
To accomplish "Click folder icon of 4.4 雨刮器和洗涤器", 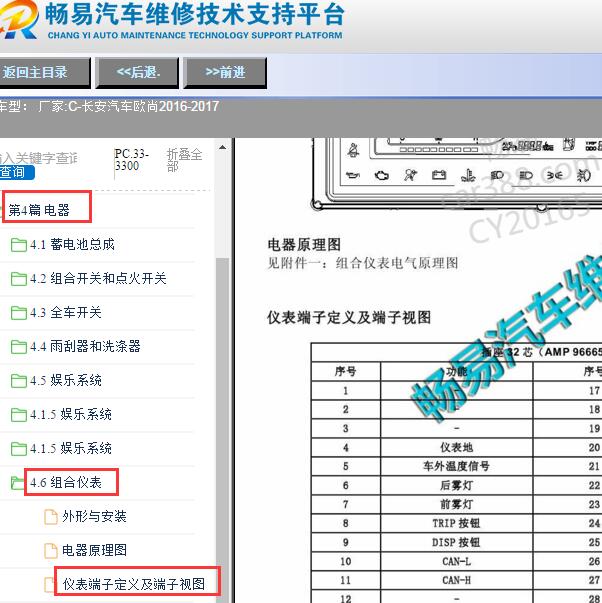I will 18,346.
